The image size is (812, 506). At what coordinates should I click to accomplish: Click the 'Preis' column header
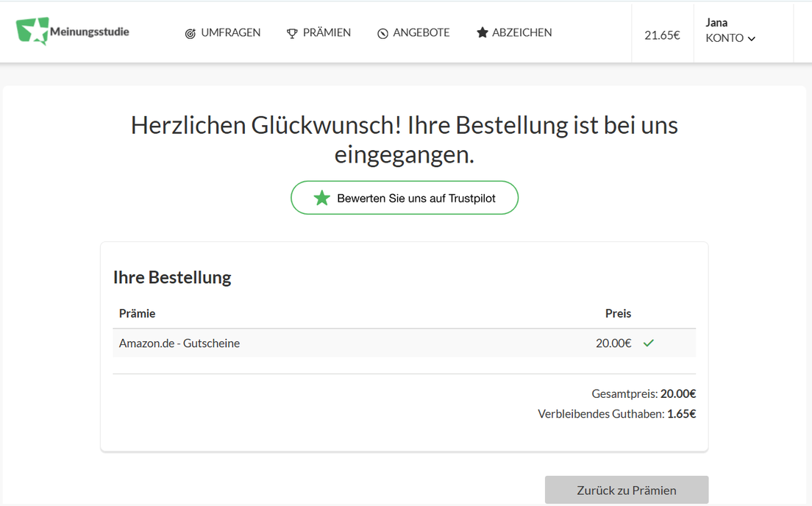click(619, 313)
